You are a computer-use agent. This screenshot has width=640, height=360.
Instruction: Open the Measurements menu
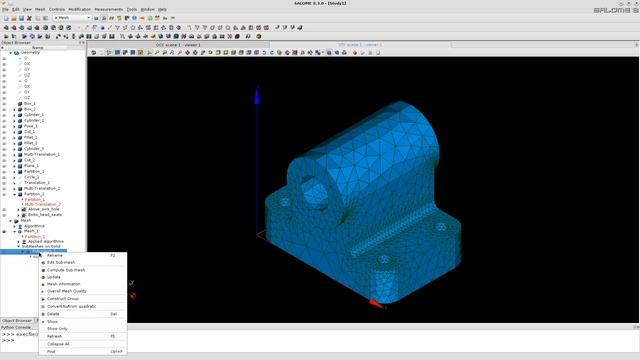click(x=109, y=9)
